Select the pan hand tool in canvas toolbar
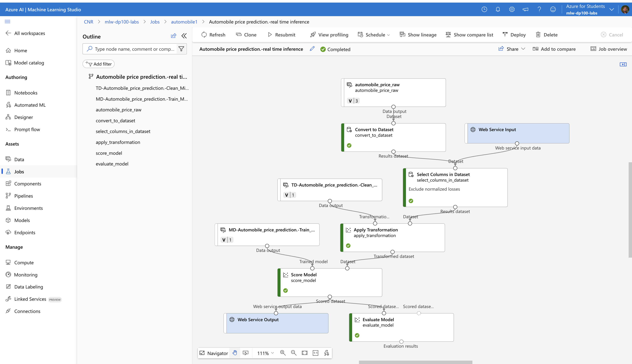 235,353
